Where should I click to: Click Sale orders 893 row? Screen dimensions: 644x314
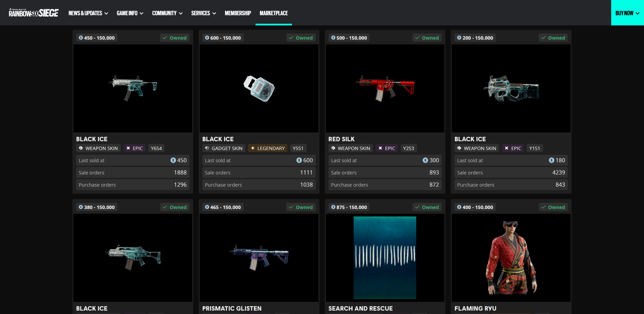click(385, 172)
